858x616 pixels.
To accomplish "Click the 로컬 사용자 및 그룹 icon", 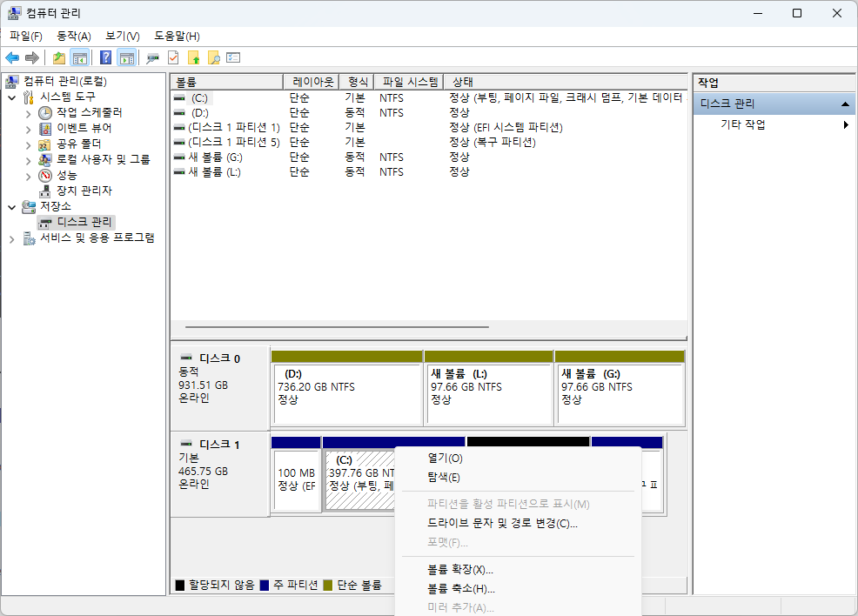I will point(45,160).
